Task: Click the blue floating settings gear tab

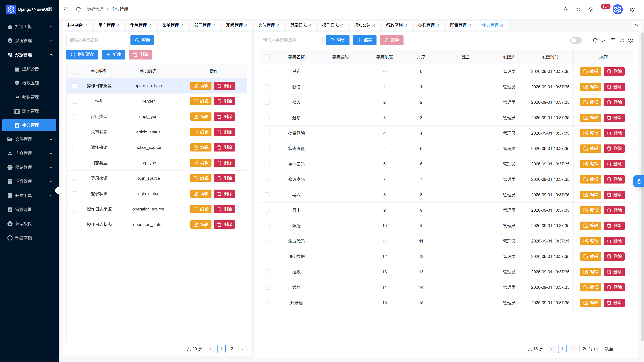Action: tap(639, 181)
